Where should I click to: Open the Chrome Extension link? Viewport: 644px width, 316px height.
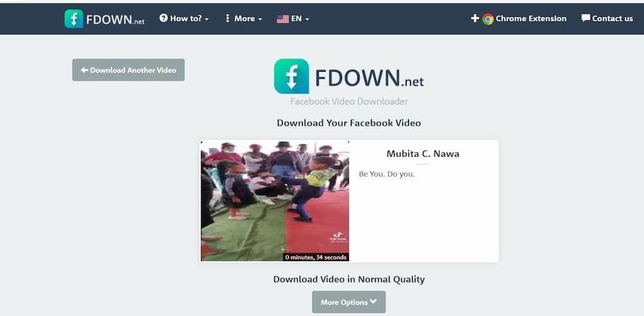tap(518, 19)
